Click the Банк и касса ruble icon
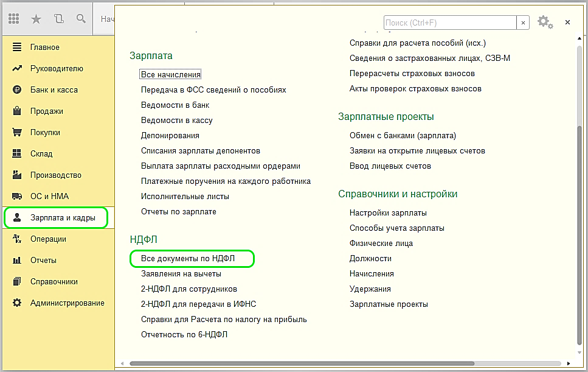 (x=17, y=89)
